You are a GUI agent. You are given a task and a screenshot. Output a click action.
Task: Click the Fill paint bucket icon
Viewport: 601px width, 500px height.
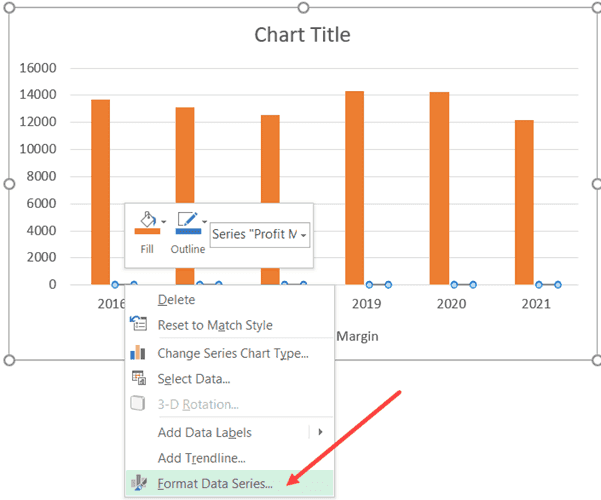pyautogui.click(x=145, y=218)
